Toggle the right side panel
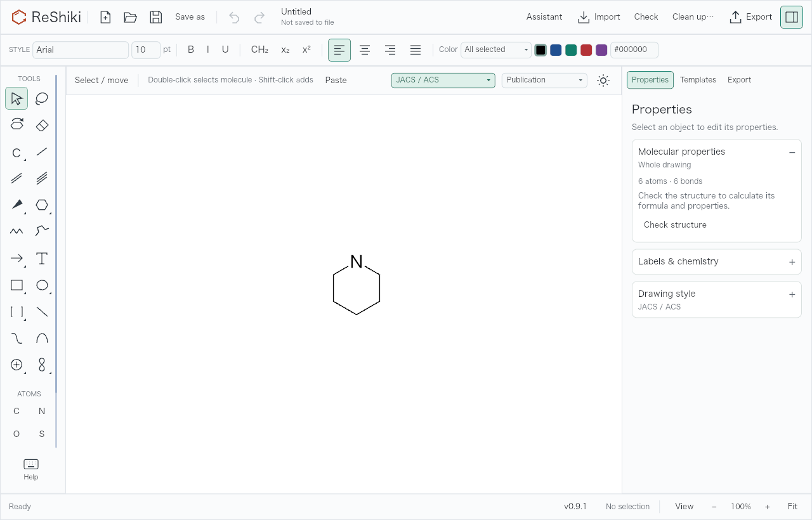This screenshot has height=520, width=812. click(792, 17)
